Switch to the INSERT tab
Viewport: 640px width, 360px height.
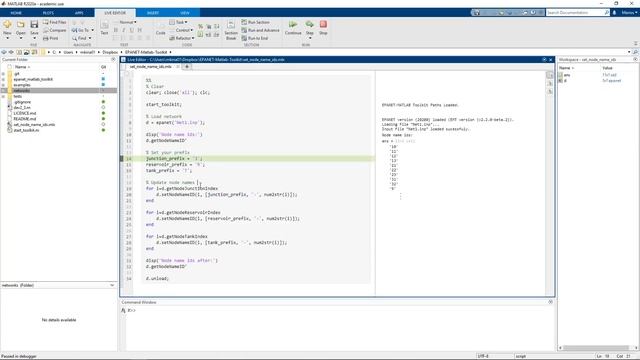point(153,13)
